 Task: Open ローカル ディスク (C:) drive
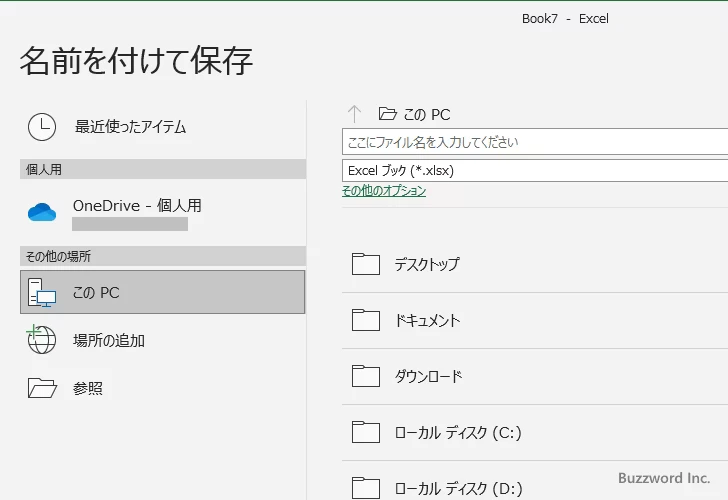click(x=535, y=432)
